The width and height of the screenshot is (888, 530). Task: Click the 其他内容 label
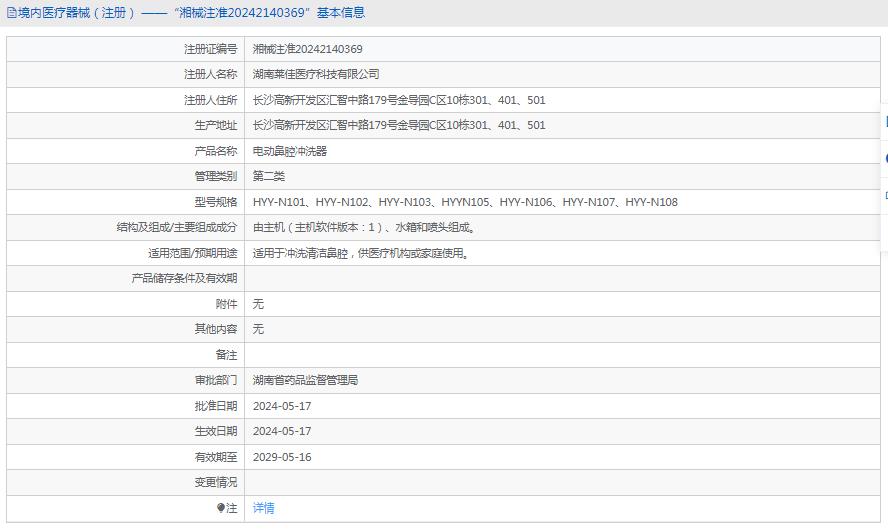tap(216, 329)
